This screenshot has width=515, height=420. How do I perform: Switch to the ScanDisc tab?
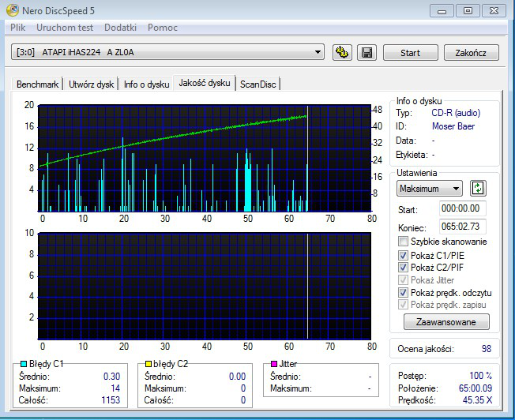(x=257, y=84)
